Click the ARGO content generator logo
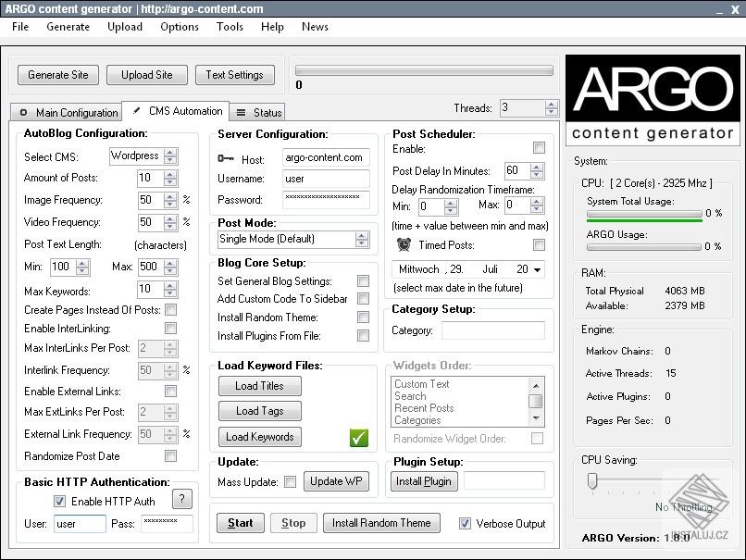Image resolution: width=746 pixels, height=560 pixels. pyautogui.click(x=653, y=97)
